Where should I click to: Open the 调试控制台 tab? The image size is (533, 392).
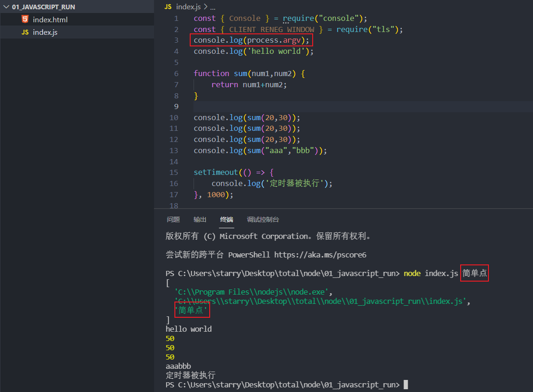tap(263, 219)
